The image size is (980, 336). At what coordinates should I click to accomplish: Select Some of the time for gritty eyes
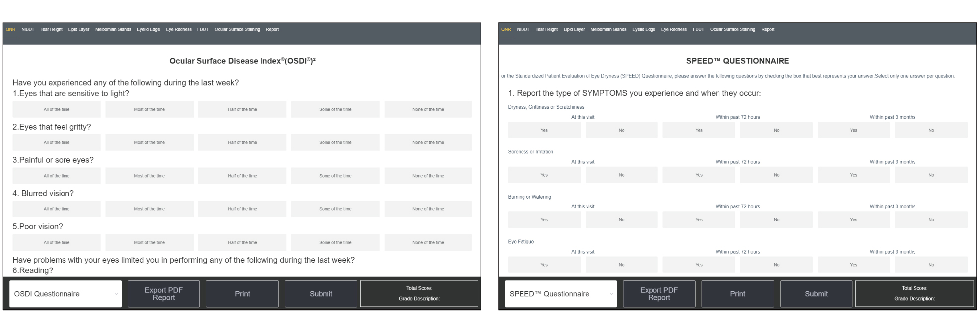(335, 142)
